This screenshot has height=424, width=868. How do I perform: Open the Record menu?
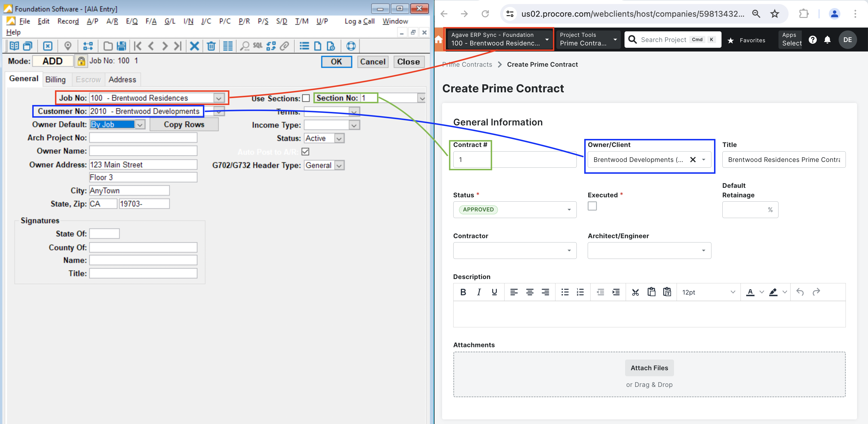[68, 21]
